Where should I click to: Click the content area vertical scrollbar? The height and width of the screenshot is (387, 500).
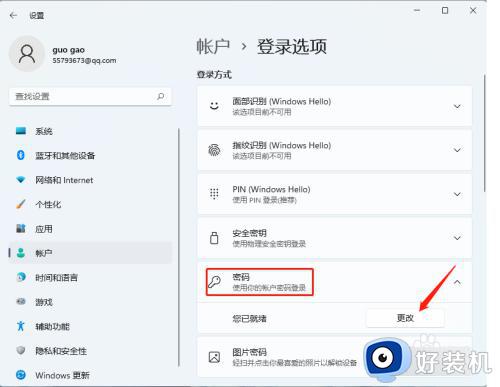click(x=484, y=133)
